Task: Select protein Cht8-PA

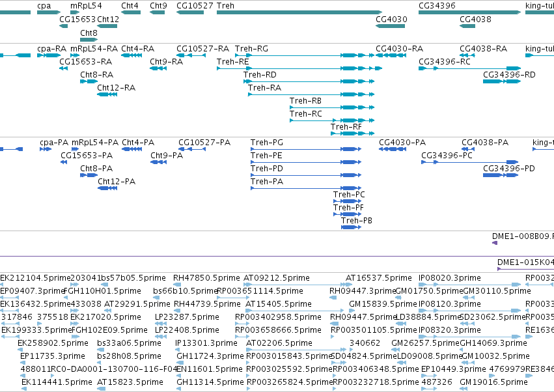Action: [89, 175]
